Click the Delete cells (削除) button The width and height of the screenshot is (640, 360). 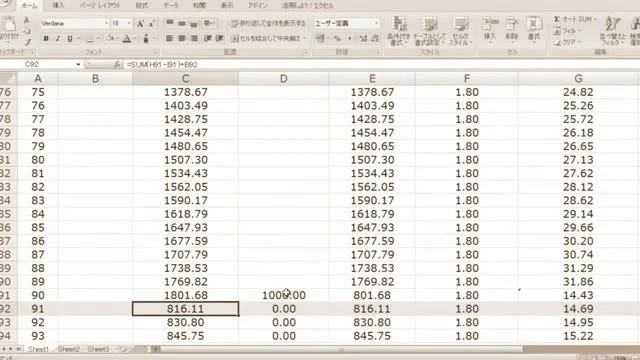(x=512, y=29)
